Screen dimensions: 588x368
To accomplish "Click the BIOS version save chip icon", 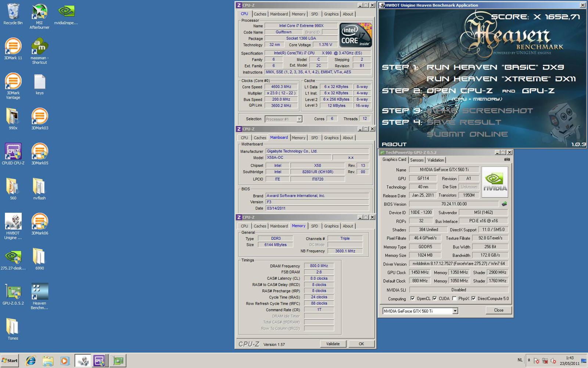I will click(504, 204).
